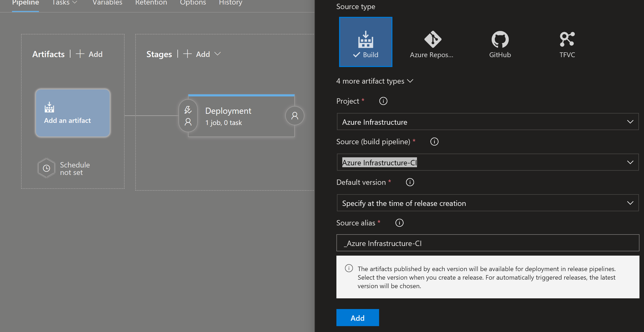This screenshot has height=332, width=644.
Task: Open the Default version dropdown
Action: (488, 203)
